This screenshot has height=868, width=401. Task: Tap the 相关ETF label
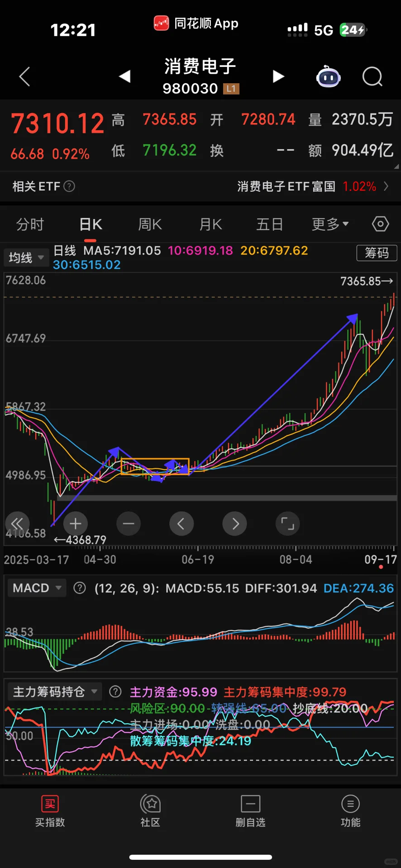click(36, 186)
